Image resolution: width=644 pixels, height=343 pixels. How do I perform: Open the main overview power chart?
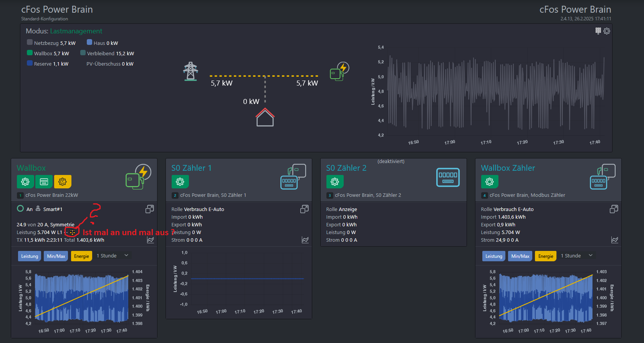click(488, 95)
